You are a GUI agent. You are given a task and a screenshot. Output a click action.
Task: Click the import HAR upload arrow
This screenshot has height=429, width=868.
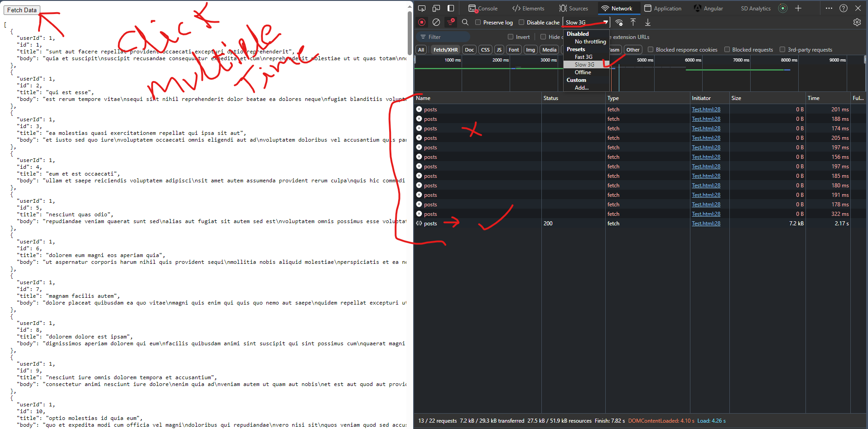pyautogui.click(x=633, y=22)
